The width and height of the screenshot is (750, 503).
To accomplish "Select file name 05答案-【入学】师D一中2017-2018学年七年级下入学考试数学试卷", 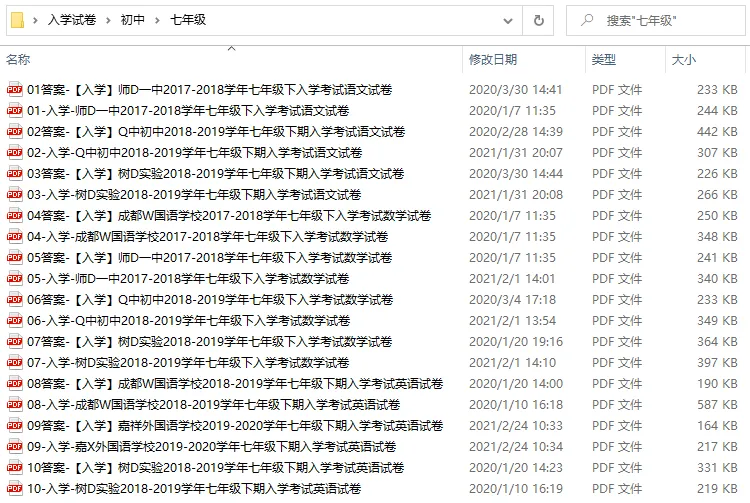I will pos(210,258).
